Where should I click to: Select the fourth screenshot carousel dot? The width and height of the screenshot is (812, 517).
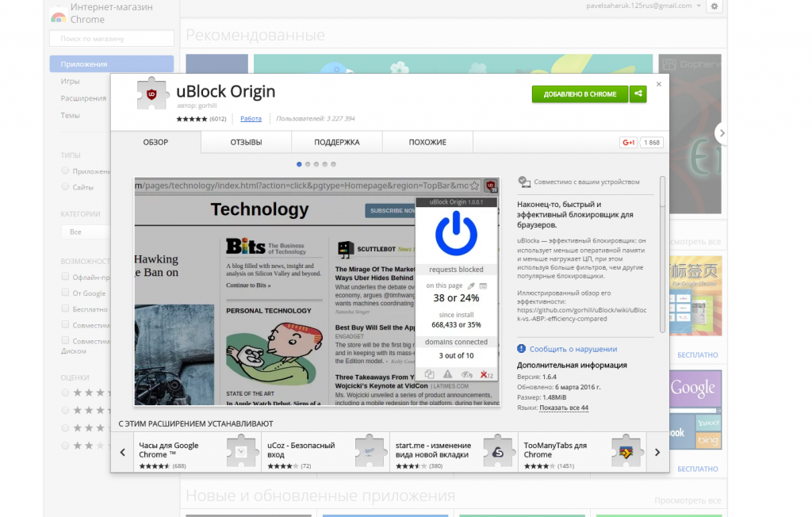pos(324,164)
